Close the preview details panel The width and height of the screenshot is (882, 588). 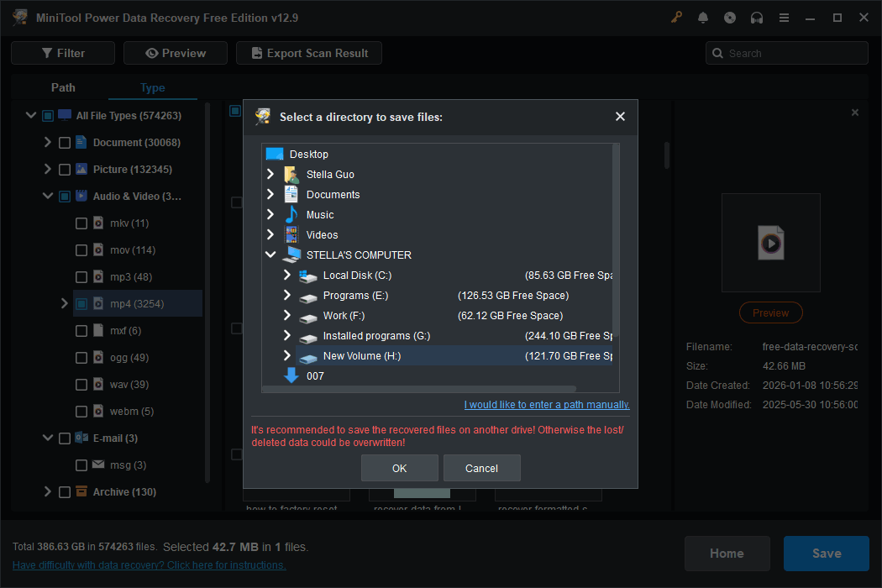pos(855,112)
